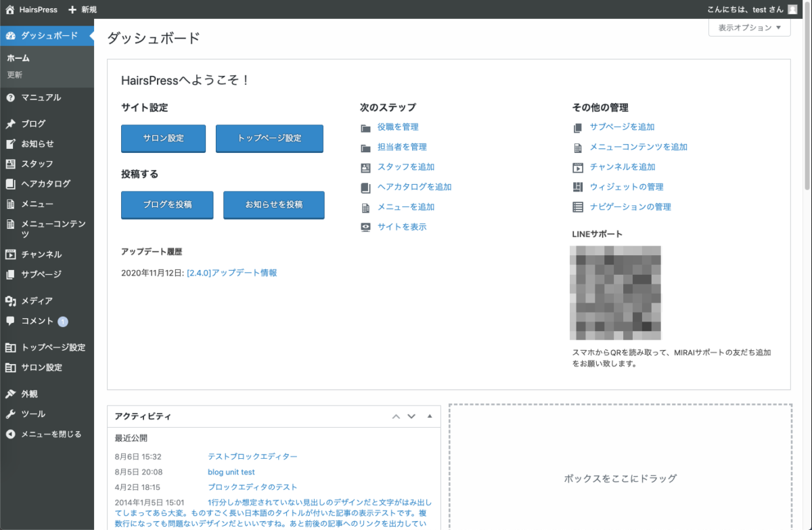Open the [2.4.0]アップデート情報 link

(231, 273)
